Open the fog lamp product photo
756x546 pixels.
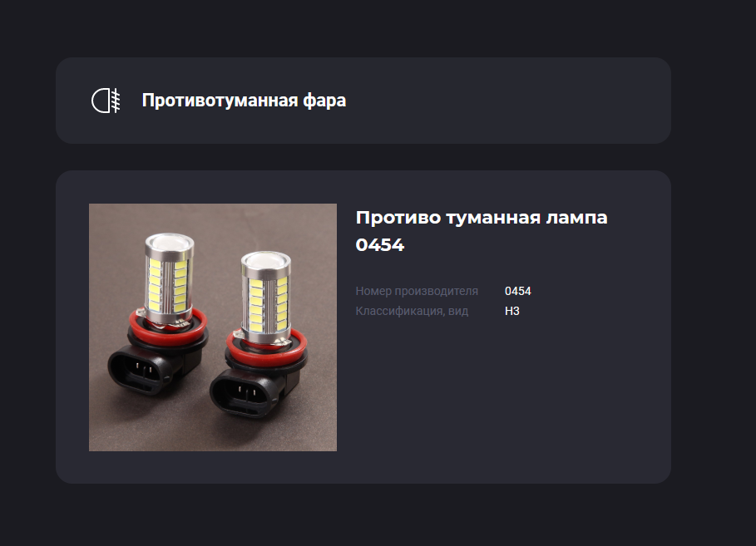(213, 327)
